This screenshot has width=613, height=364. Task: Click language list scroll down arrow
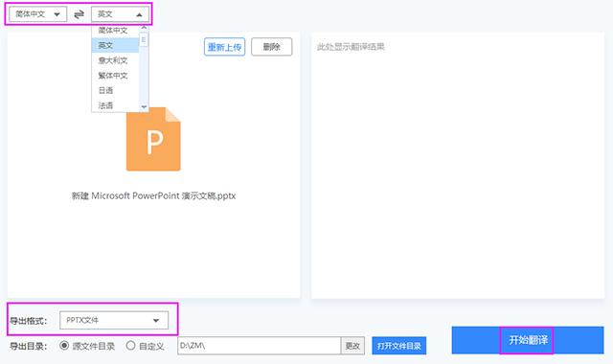pos(144,106)
